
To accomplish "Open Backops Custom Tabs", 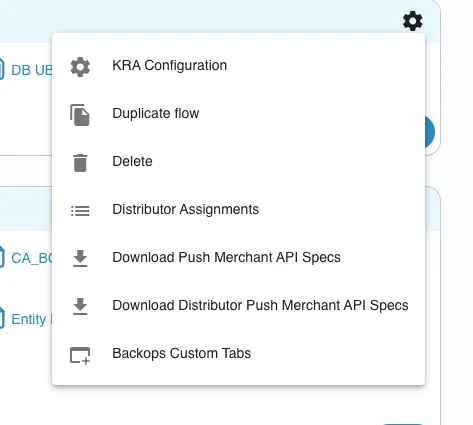I will click(x=238, y=354).
